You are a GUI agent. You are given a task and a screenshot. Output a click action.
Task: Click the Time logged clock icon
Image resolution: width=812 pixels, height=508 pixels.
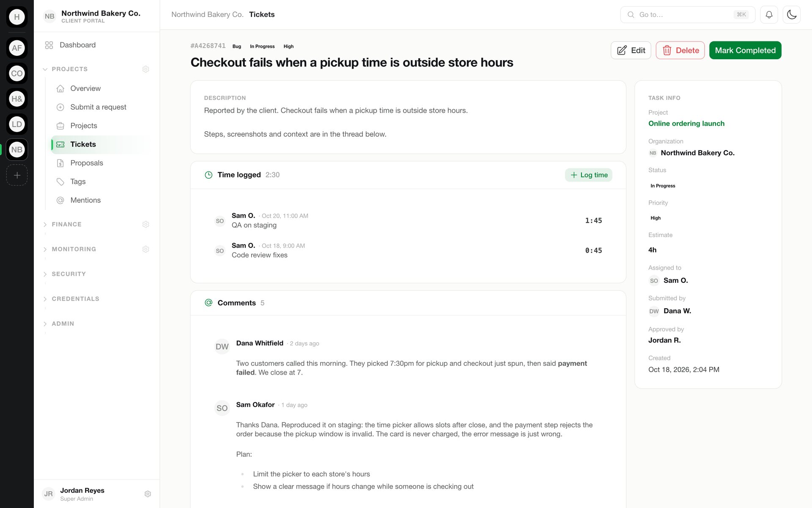click(x=208, y=175)
